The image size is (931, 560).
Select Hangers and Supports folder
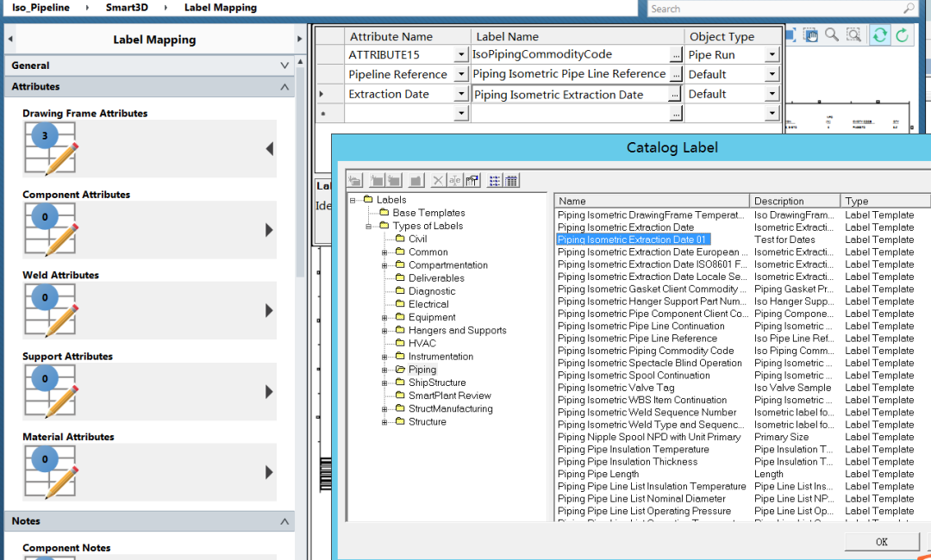pos(457,330)
